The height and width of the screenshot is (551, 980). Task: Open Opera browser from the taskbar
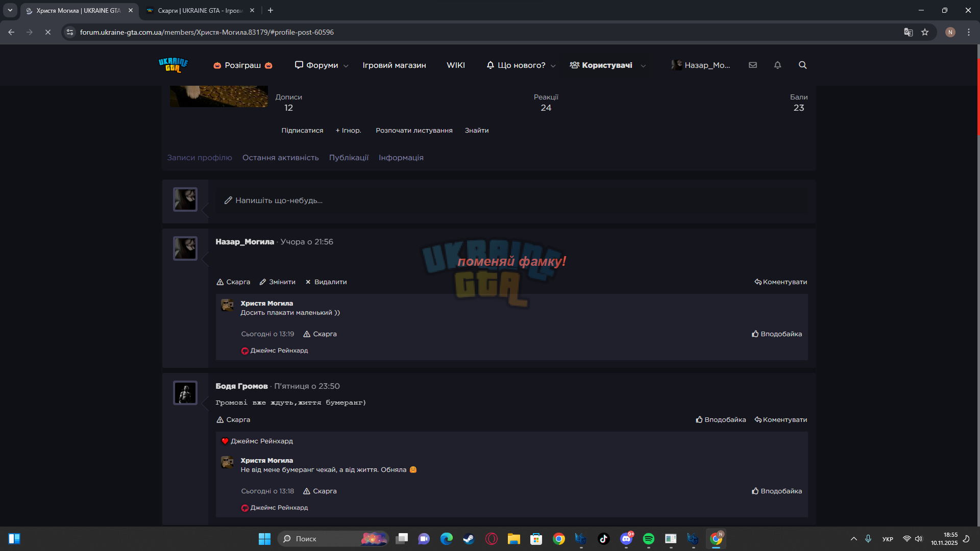[491, 539]
